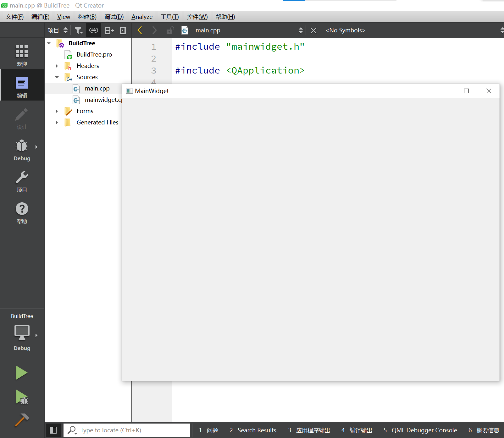Collapse the Sources folder
This screenshot has height=438, width=504.
[x=57, y=77]
